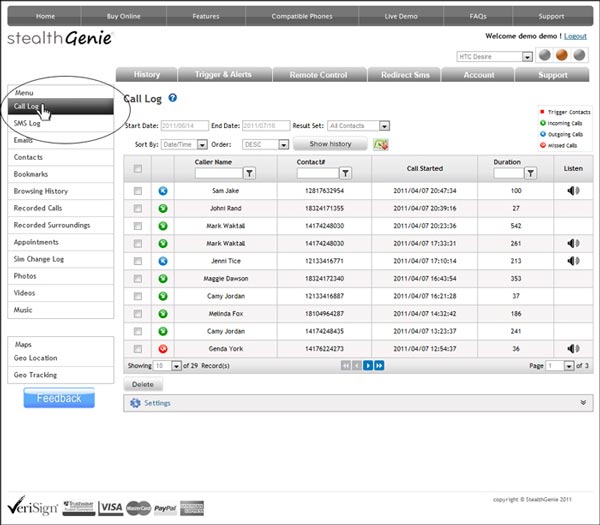Go to first page of records
Viewport: 600px width, 525px height.
point(346,365)
